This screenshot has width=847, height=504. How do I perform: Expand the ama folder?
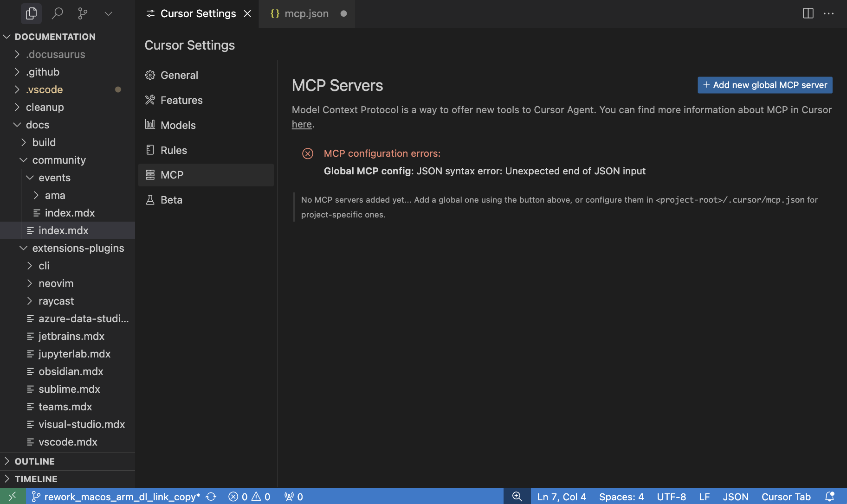click(68, 195)
